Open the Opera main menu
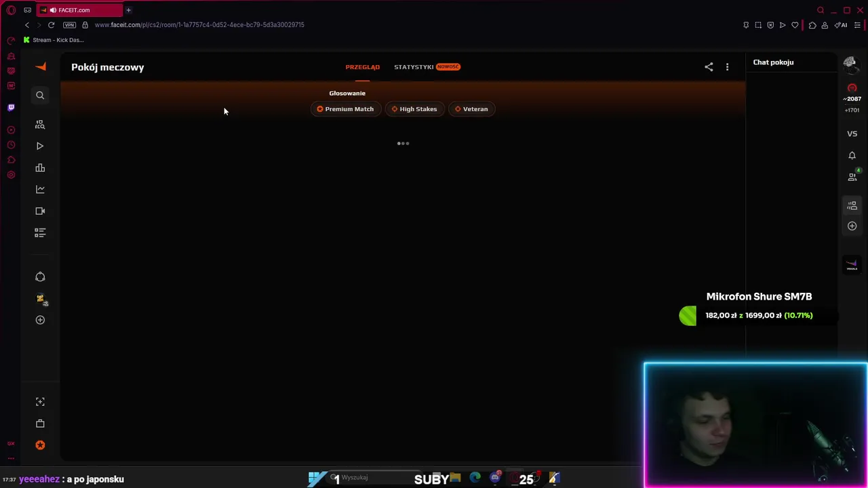Viewport: 868px width, 488px height. (11, 10)
